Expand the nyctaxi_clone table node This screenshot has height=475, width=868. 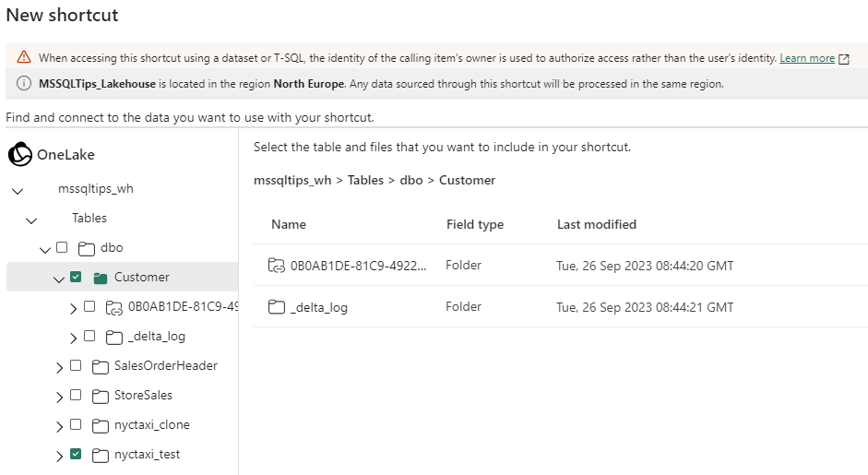point(59,427)
